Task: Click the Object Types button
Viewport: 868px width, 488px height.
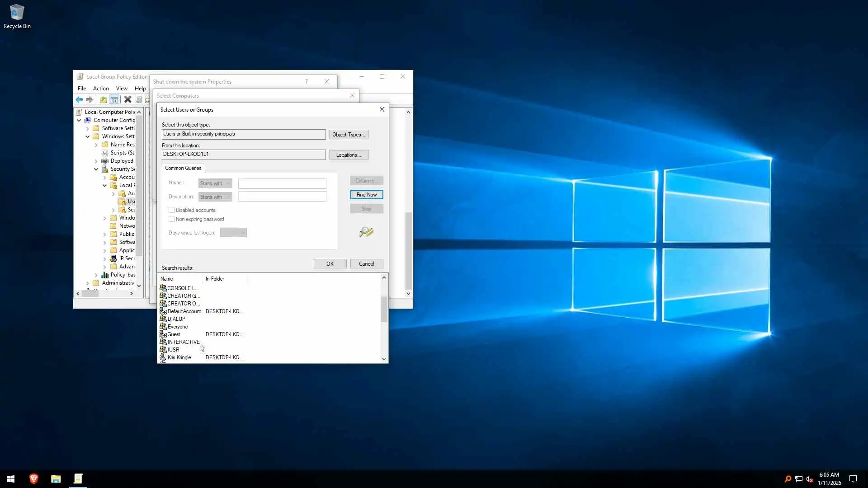Action: [349, 135]
